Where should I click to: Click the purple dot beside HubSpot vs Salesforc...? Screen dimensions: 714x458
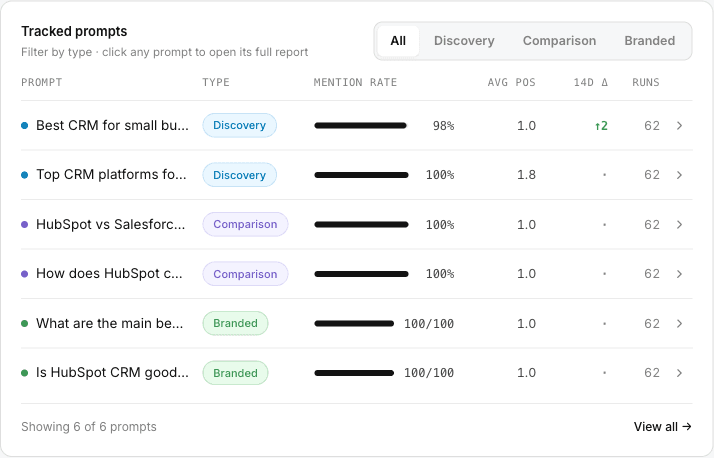click(25, 224)
